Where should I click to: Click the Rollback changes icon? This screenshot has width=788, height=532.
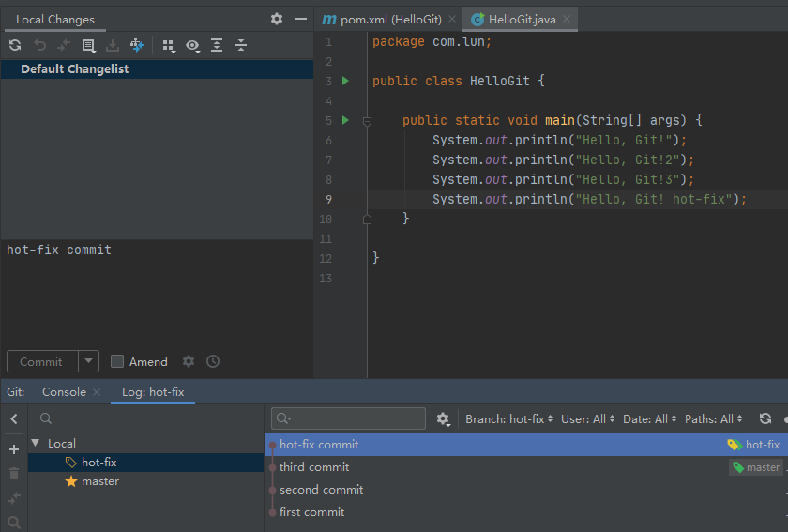coord(39,45)
